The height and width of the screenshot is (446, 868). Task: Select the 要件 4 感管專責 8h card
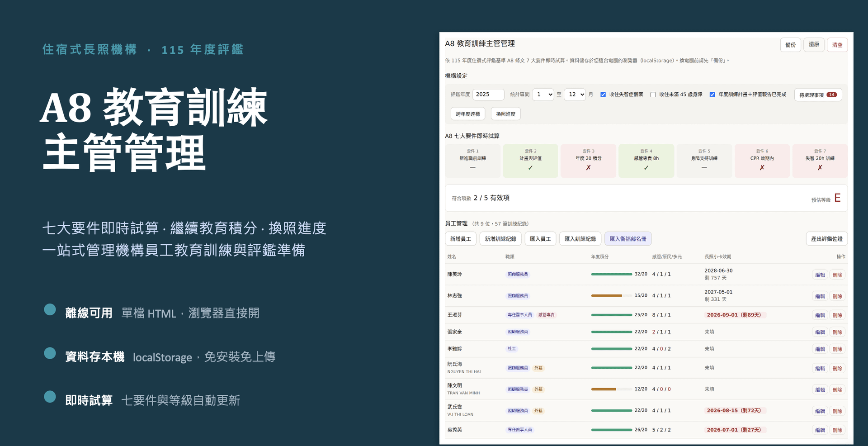(x=646, y=161)
